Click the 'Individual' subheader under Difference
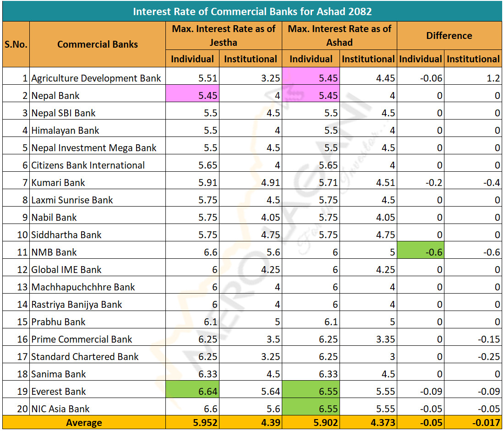Viewport: 504px width, 431px height. [421, 59]
